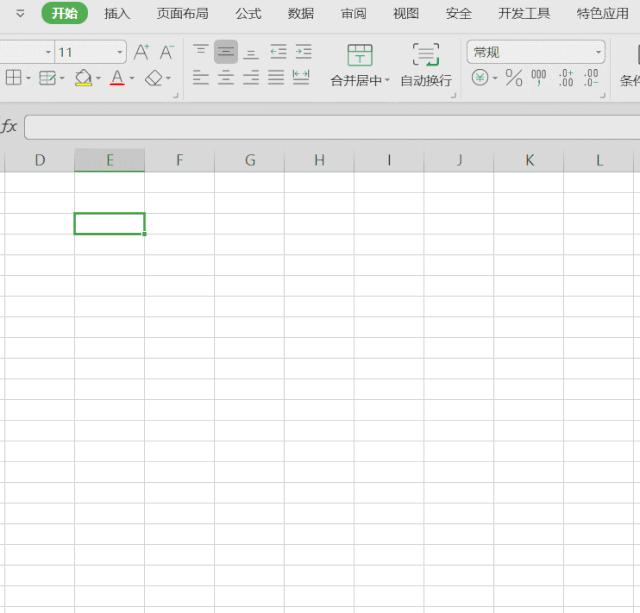Click the increase indent icon
640x613 pixels.
303,51
